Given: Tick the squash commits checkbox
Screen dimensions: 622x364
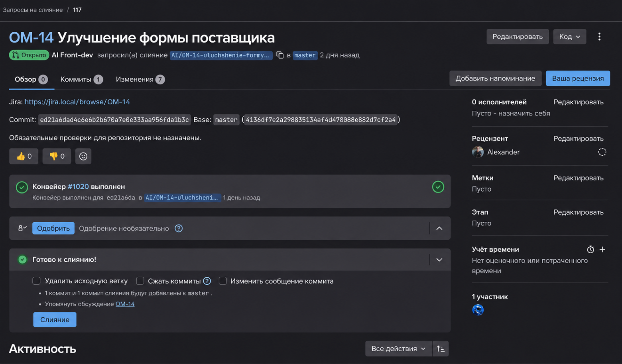Looking at the screenshot, I should coord(140,281).
